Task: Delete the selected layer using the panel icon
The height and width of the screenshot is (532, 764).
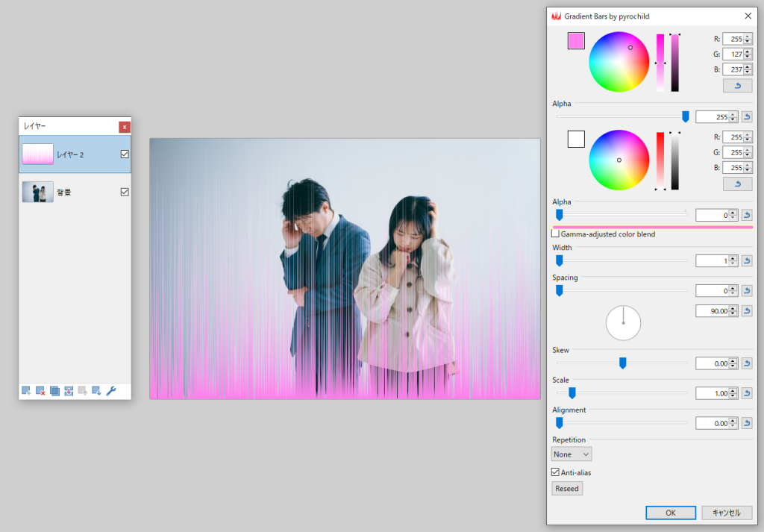Action: (x=40, y=390)
